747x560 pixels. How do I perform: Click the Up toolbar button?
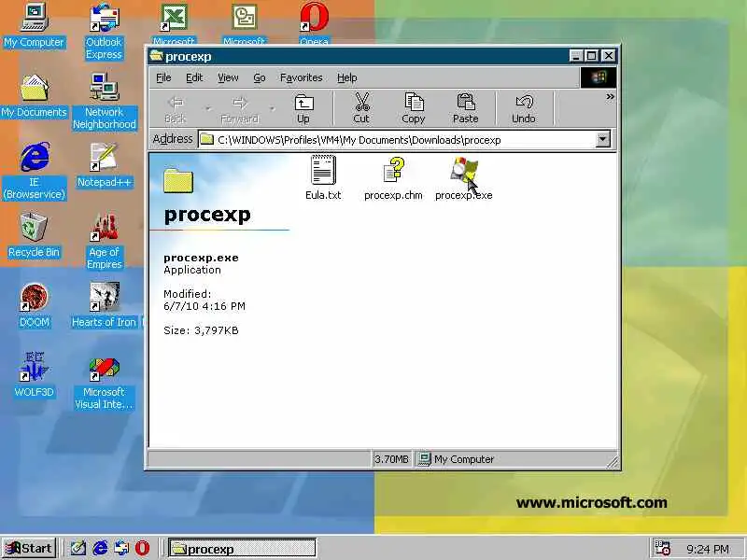303,109
